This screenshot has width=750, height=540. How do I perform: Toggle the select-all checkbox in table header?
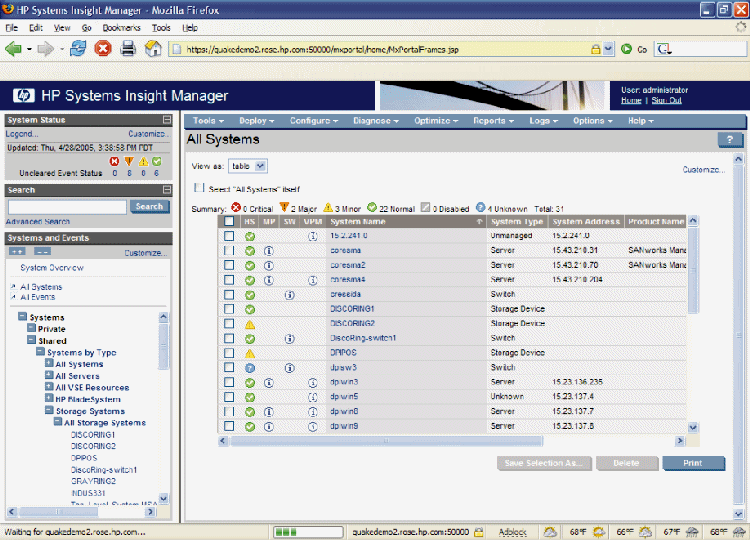click(229, 221)
